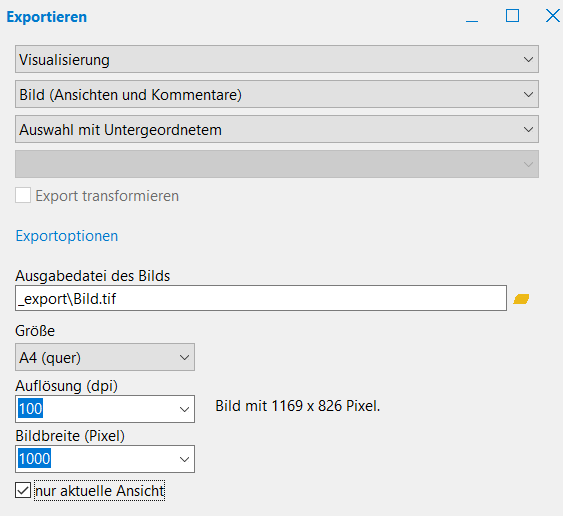
Task: Click the yellow browse folder icon
Action: coord(521,299)
